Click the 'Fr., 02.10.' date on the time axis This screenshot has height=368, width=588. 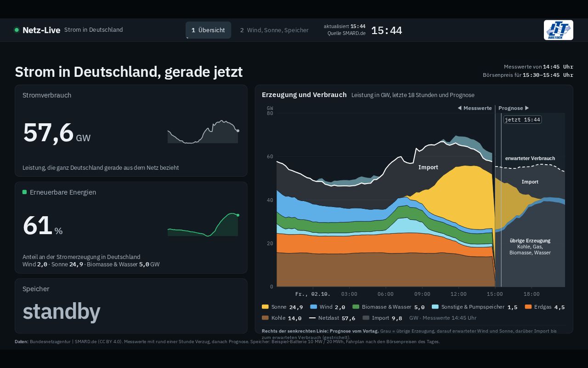tap(313, 294)
